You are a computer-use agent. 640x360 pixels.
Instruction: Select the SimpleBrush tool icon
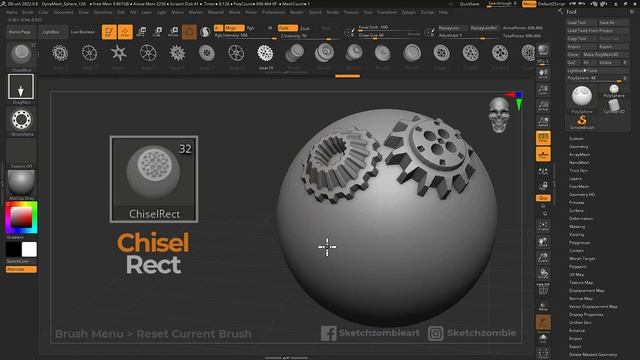pyautogui.click(x=582, y=122)
